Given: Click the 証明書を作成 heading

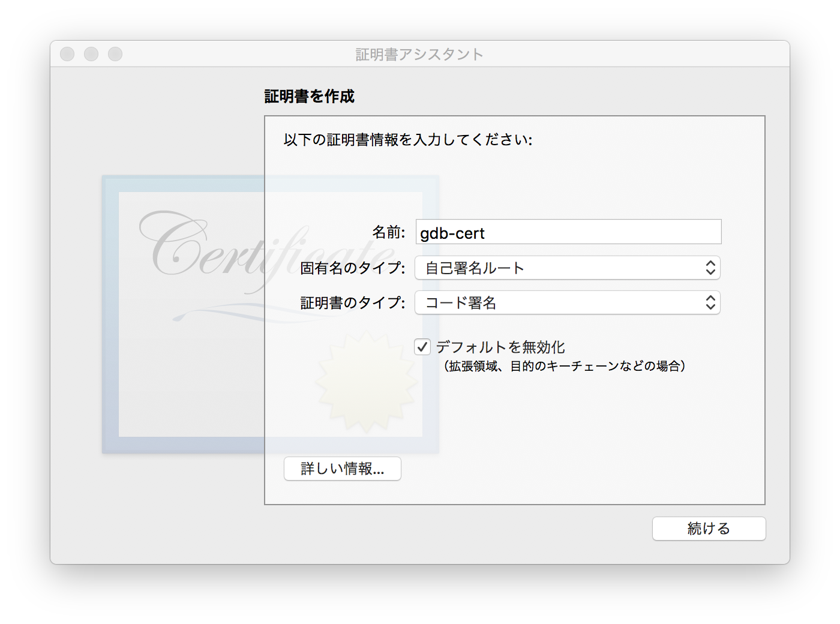Looking at the screenshot, I should pyautogui.click(x=309, y=97).
